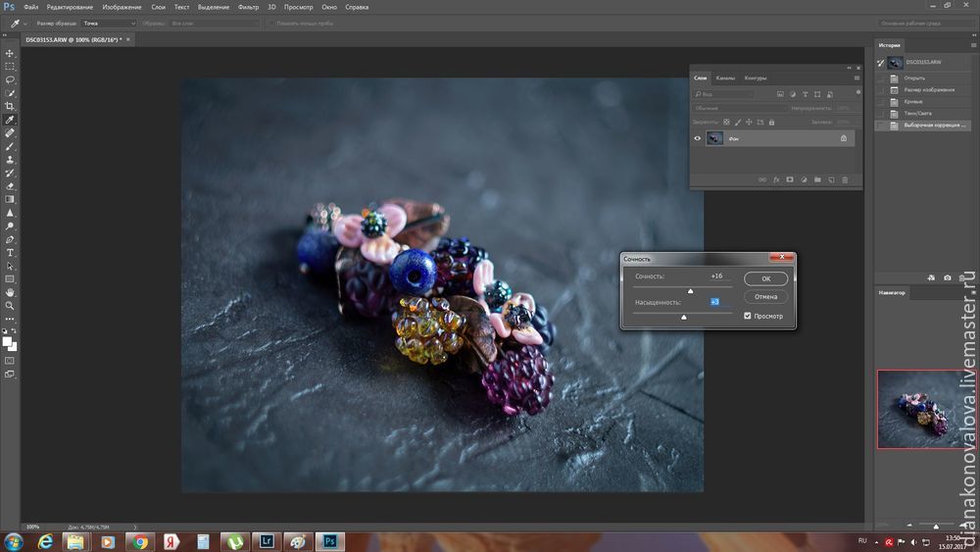Create new snapshot camera icon in History
The image size is (980, 552).
point(948,277)
